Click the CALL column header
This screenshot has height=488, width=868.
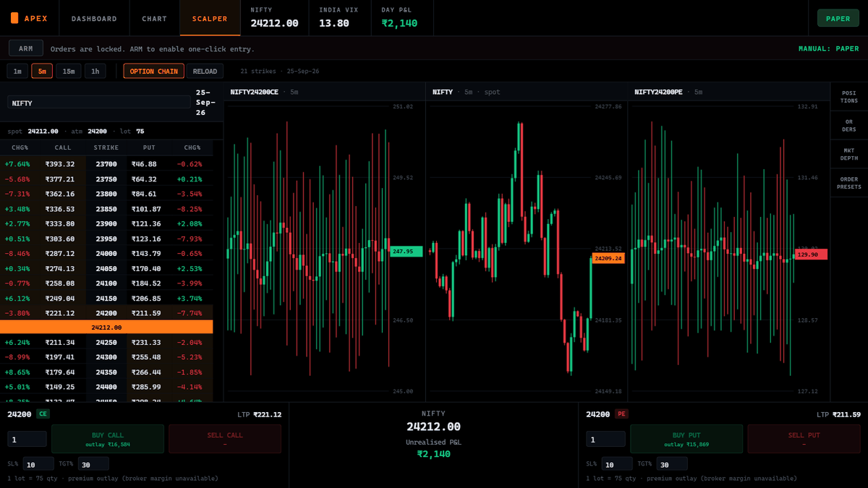pyautogui.click(x=63, y=147)
